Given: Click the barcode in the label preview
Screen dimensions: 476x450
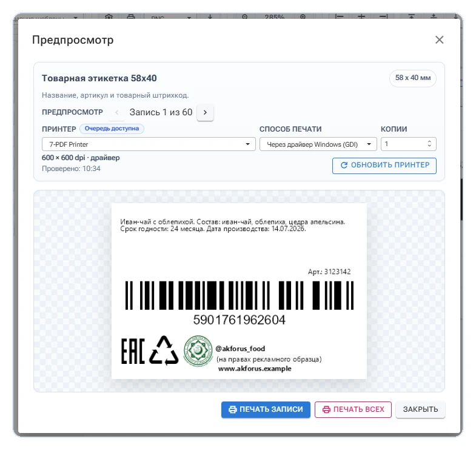Looking at the screenshot, I should coord(240,295).
